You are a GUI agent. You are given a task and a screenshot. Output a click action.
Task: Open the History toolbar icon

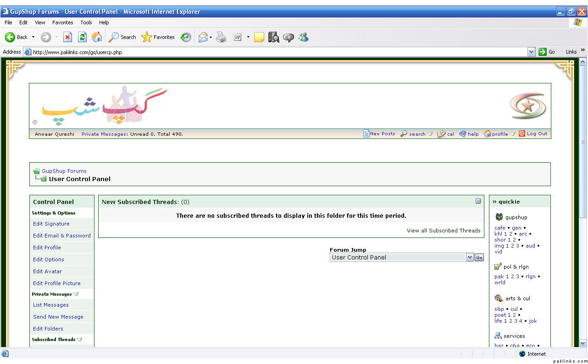186,37
